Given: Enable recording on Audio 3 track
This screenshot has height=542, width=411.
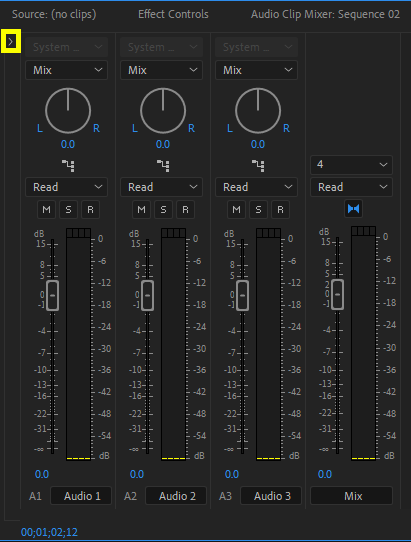Looking at the screenshot, I should pos(281,209).
